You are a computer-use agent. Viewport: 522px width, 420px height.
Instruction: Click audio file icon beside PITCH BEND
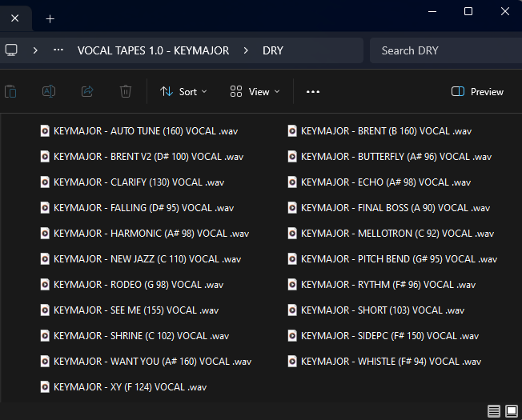[x=292, y=259]
